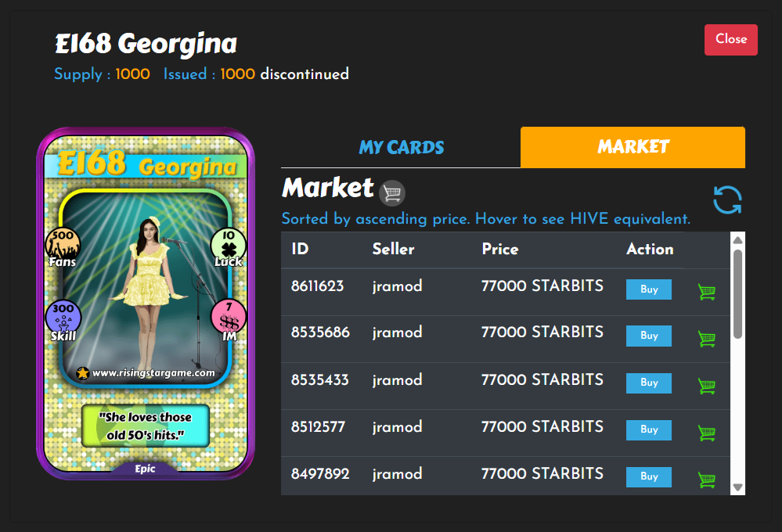Refresh the market listings
The width and height of the screenshot is (782, 532).
[727, 200]
